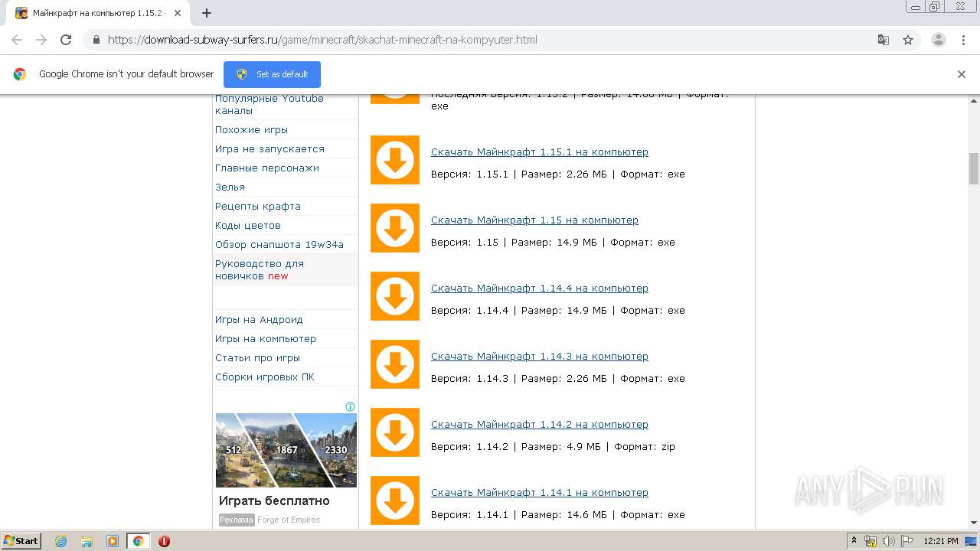The image size is (980, 551).
Task: Open the Скачать Майнкрафт 1.15.1 link
Action: click(x=540, y=152)
